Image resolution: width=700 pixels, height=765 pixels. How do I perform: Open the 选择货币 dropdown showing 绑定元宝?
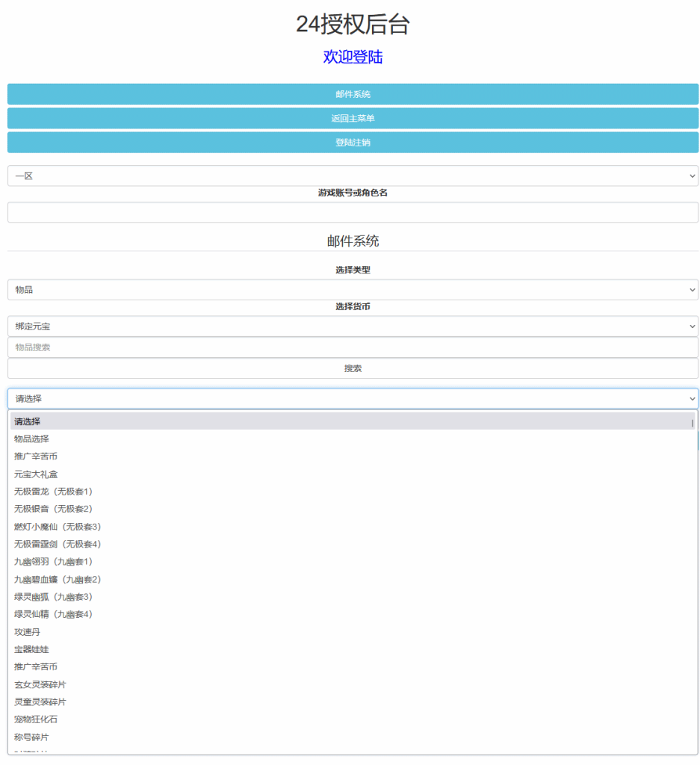tap(353, 326)
